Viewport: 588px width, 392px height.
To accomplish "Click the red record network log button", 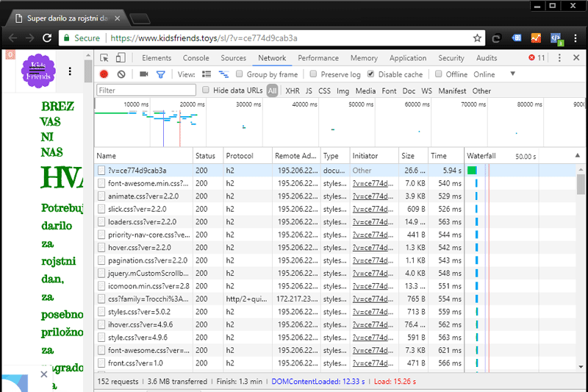I will coord(104,74).
